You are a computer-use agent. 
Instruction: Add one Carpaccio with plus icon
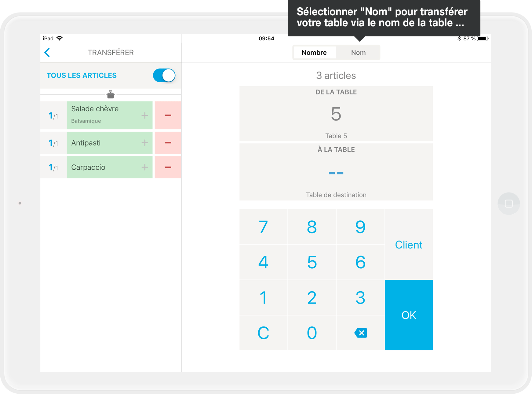[145, 167]
